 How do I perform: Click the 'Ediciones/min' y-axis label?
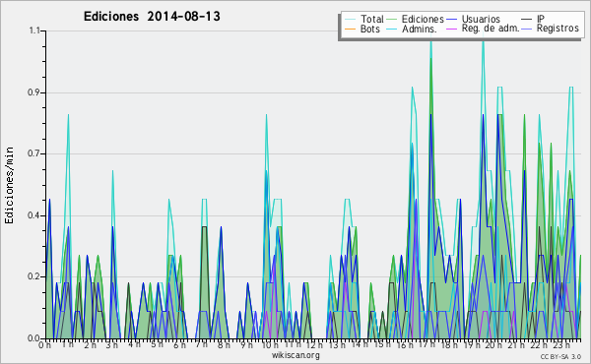pos(9,185)
